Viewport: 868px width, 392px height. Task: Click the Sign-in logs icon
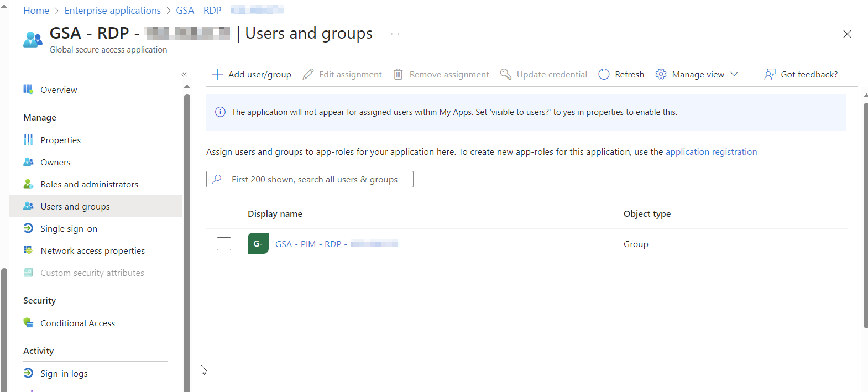[28, 373]
